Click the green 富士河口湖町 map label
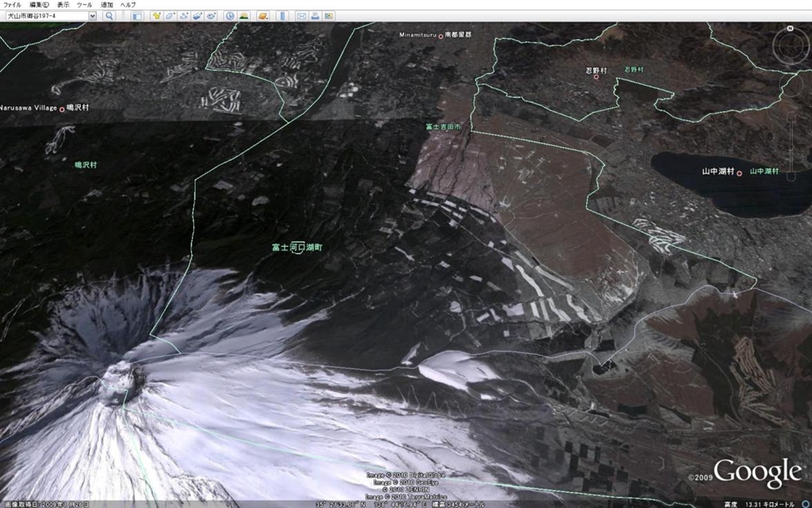Screen dimensions: 812x508 297,248
